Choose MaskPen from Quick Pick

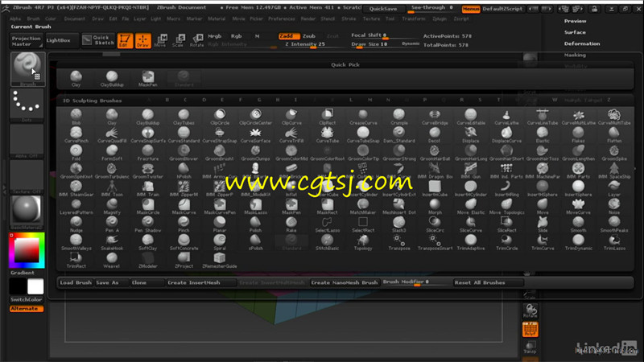[x=148, y=79]
